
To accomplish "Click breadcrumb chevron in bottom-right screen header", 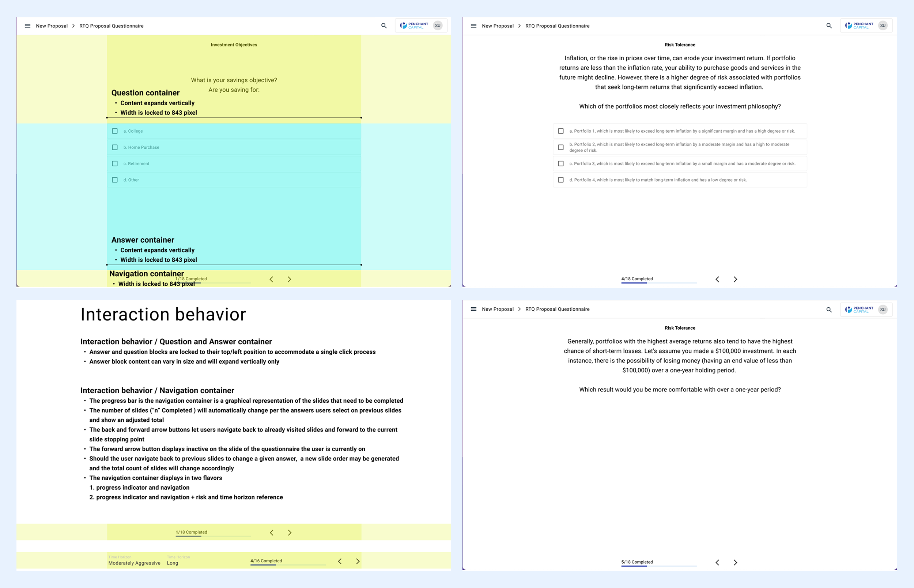I will coord(520,309).
